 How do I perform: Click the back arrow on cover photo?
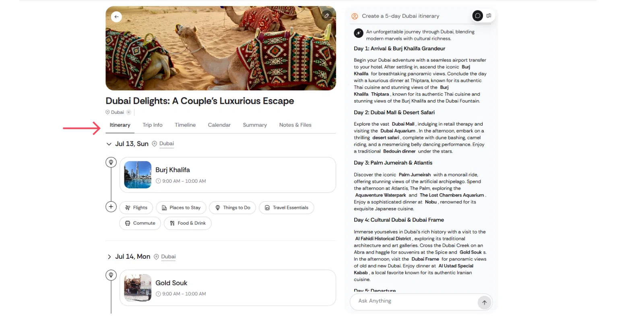pyautogui.click(x=116, y=17)
